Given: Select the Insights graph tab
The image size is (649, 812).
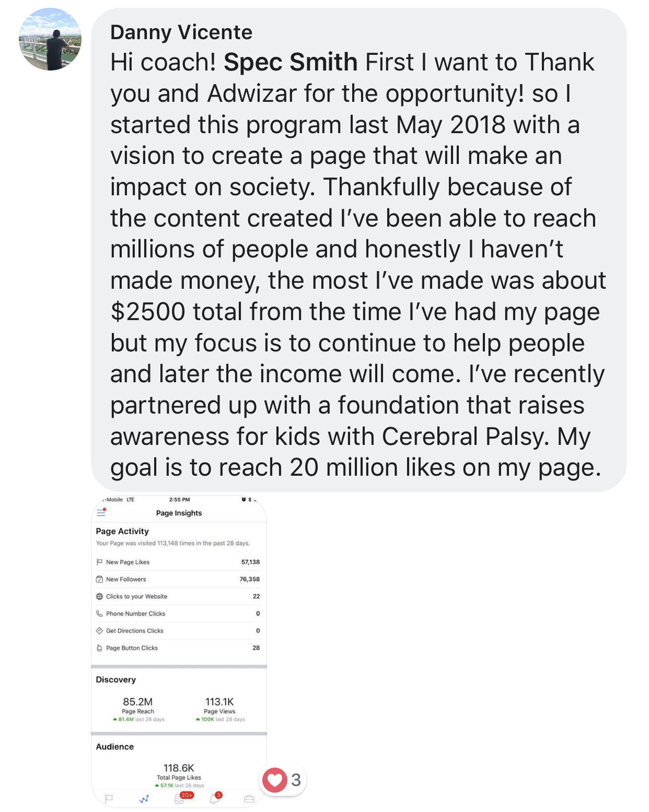Looking at the screenshot, I should click(x=144, y=799).
